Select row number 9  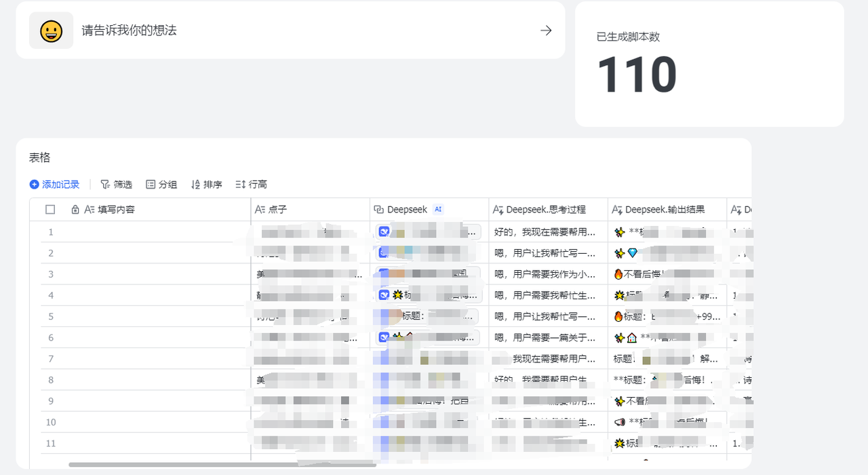(50, 401)
